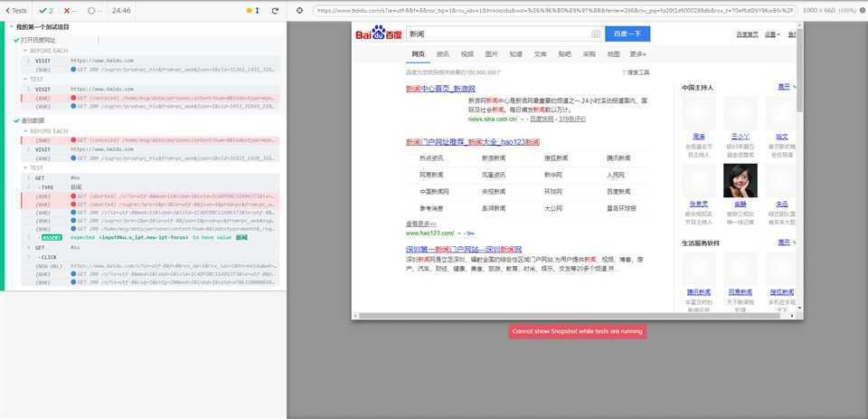Click the blue Baidu search button
The height and width of the screenshot is (419, 868).
point(627,33)
